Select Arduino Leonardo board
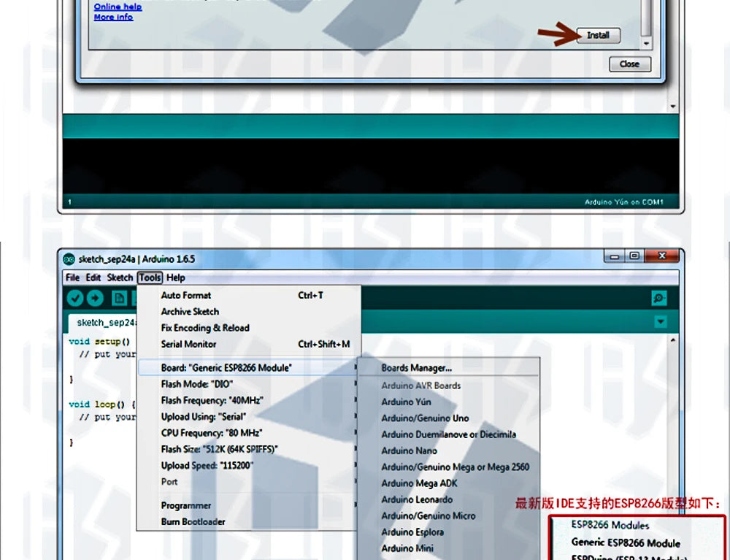 tap(449, 499)
